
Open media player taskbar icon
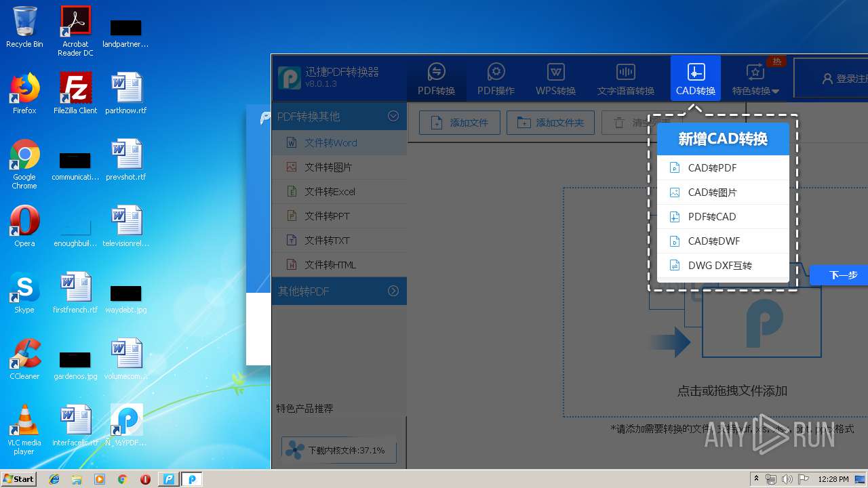pos(100,479)
